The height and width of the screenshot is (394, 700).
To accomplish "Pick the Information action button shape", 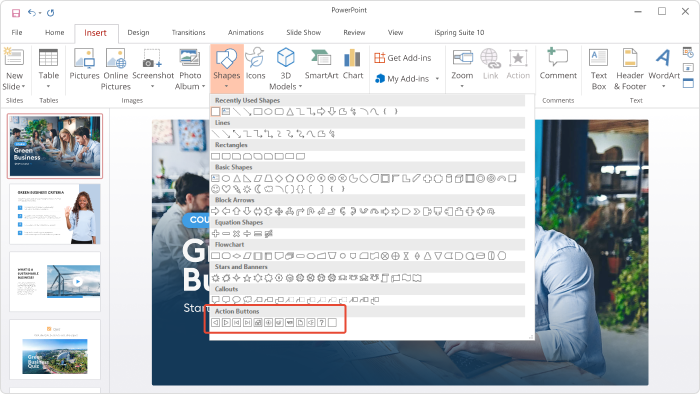I will pyautogui.click(x=268, y=323).
